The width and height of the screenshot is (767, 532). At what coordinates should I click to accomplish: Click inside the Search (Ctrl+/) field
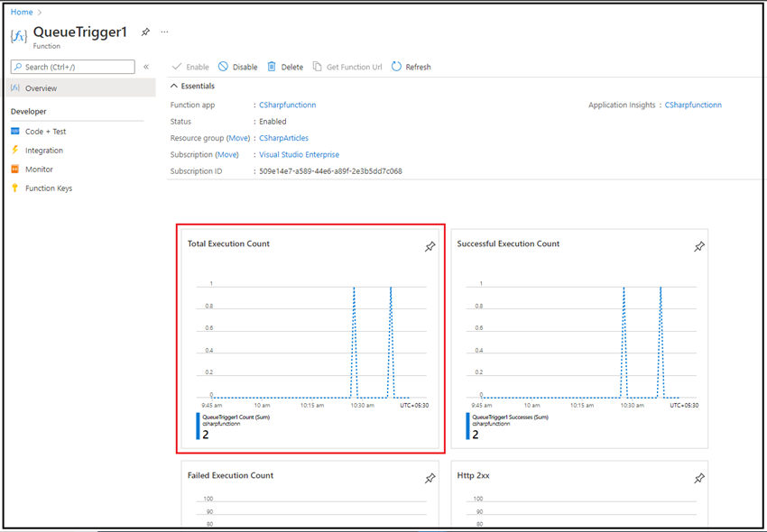pos(72,66)
